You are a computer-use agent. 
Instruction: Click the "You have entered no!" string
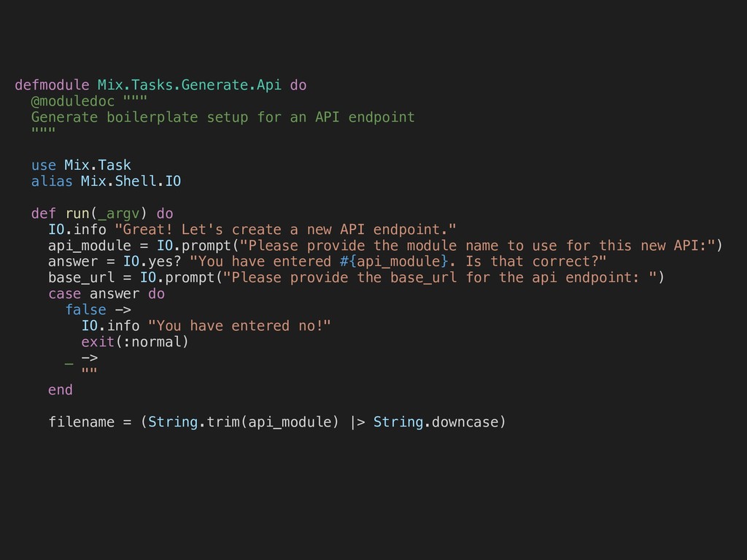coord(239,326)
